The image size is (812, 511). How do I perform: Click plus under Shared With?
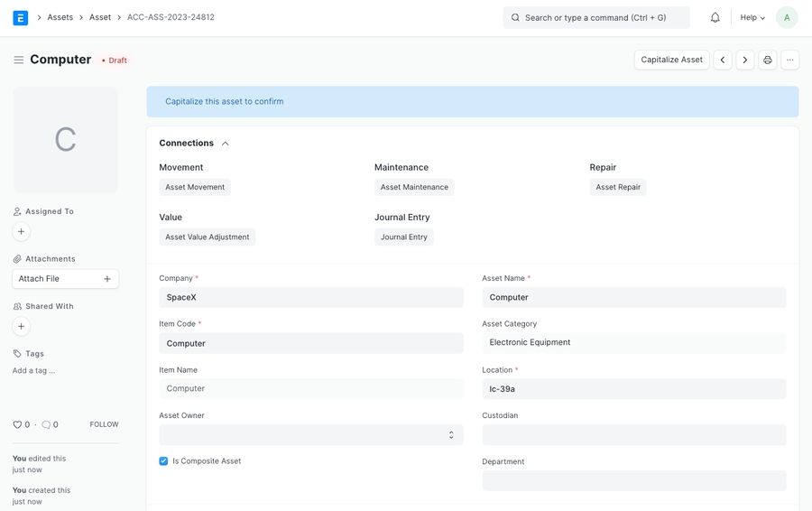coord(22,327)
